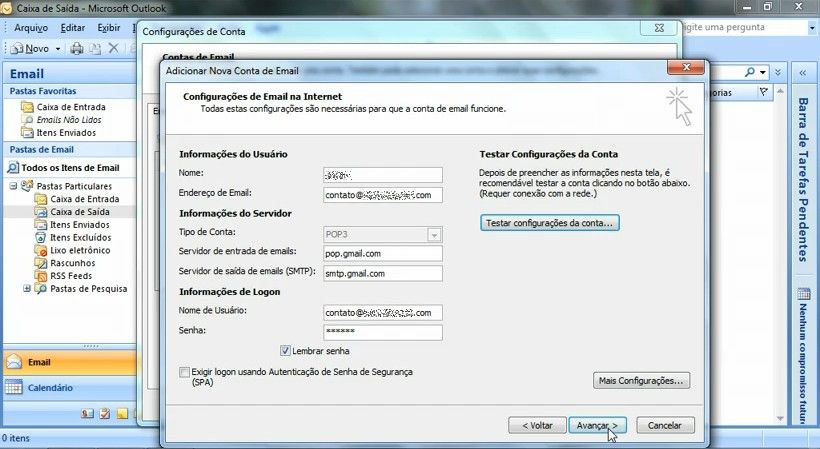The image size is (820, 449).
Task: Select RSS Feeds folder in the tree
Action: (69, 276)
